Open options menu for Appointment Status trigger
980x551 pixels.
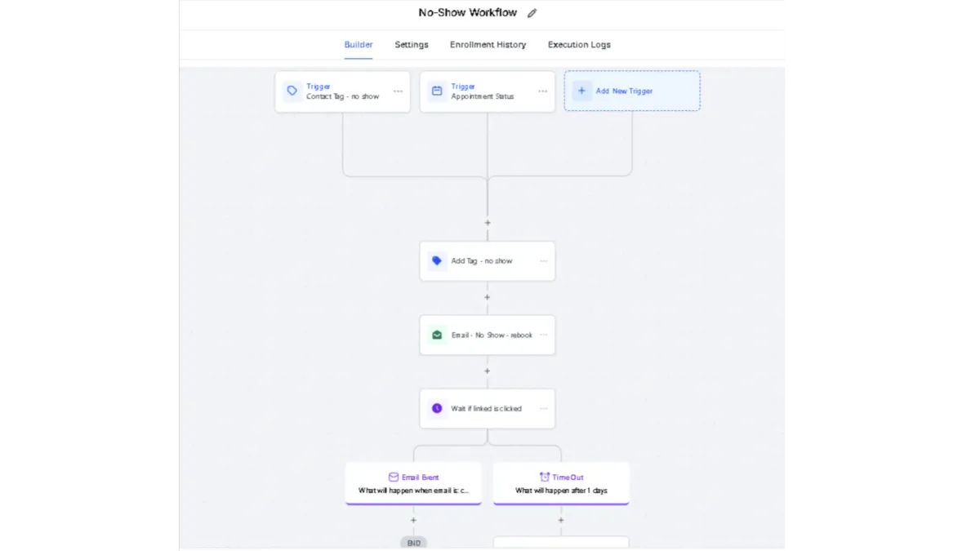click(x=542, y=91)
